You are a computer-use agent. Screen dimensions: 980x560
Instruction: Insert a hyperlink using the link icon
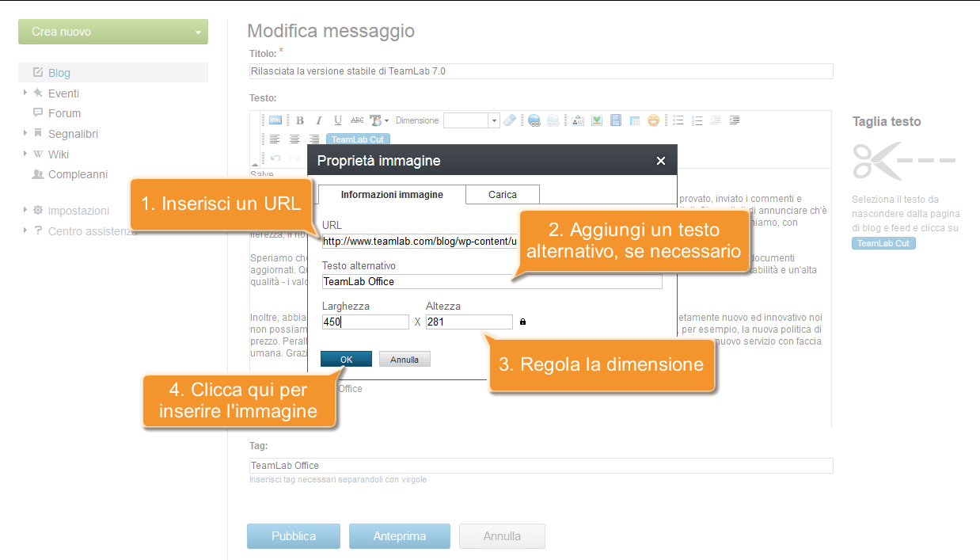coord(534,120)
